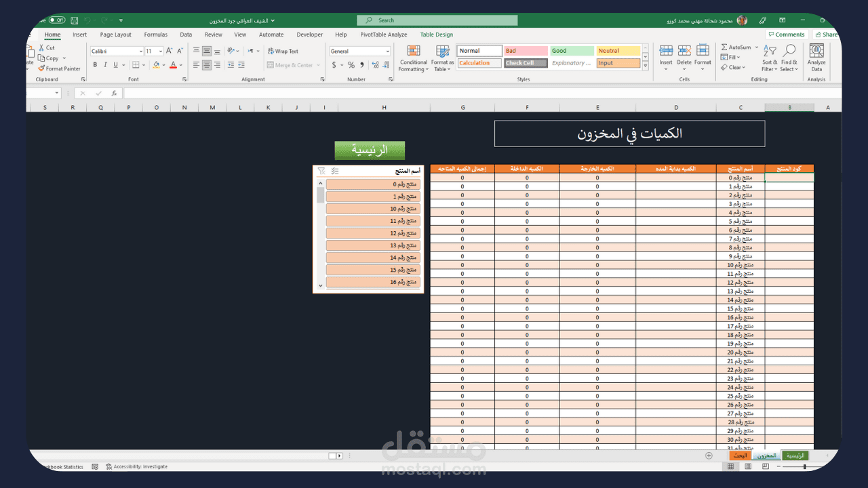Apply the Bad cell style
868x488 pixels.
[x=526, y=51]
